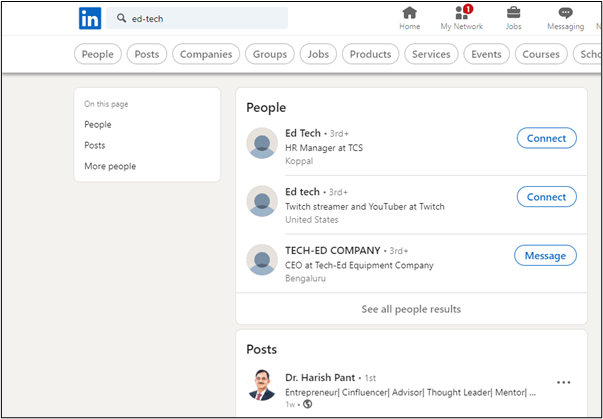
Task: Click the 'United States' location text
Action: (312, 220)
